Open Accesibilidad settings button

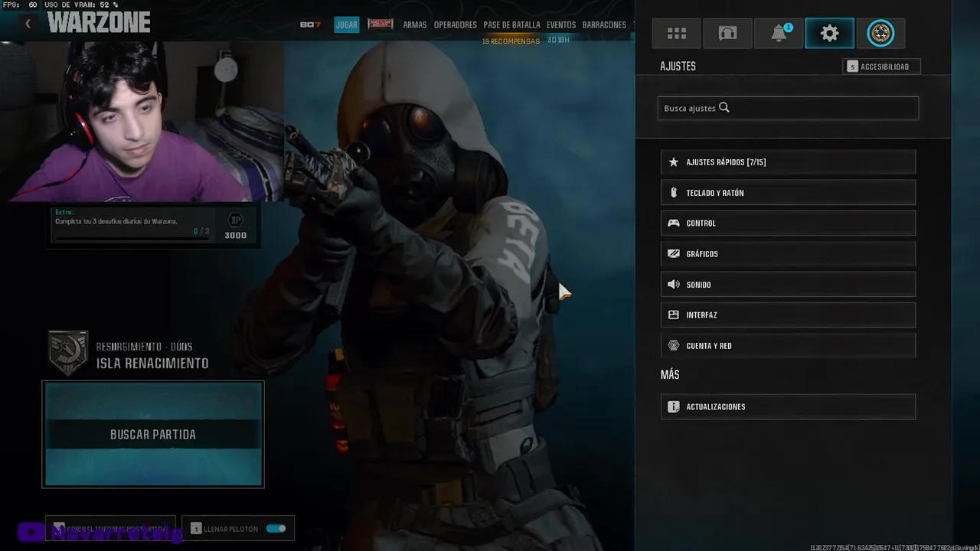881,67
